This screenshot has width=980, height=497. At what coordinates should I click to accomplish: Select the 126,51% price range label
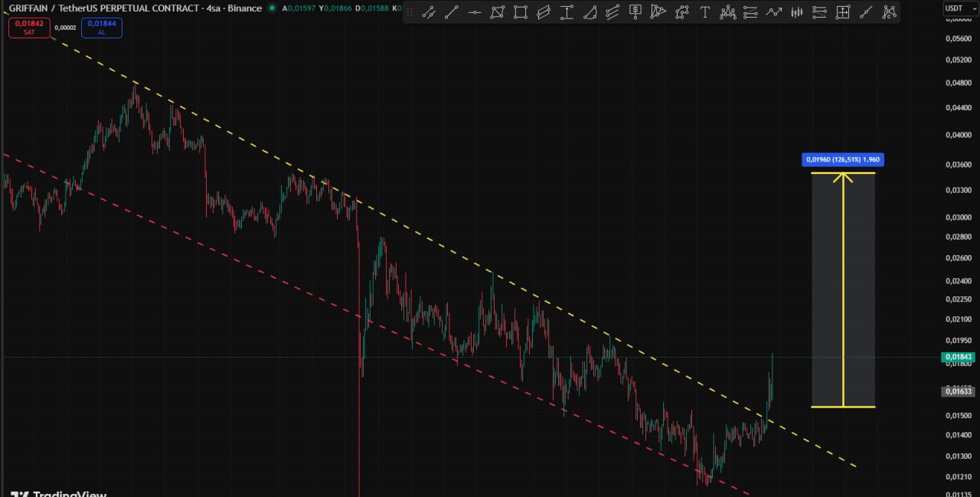(x=843, y=160)
